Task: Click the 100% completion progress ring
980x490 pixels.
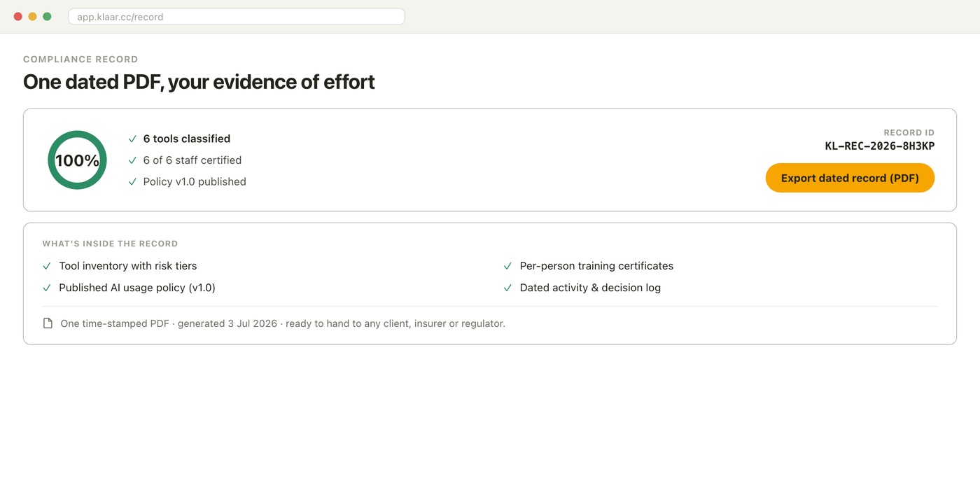Action: coord(77,160)
